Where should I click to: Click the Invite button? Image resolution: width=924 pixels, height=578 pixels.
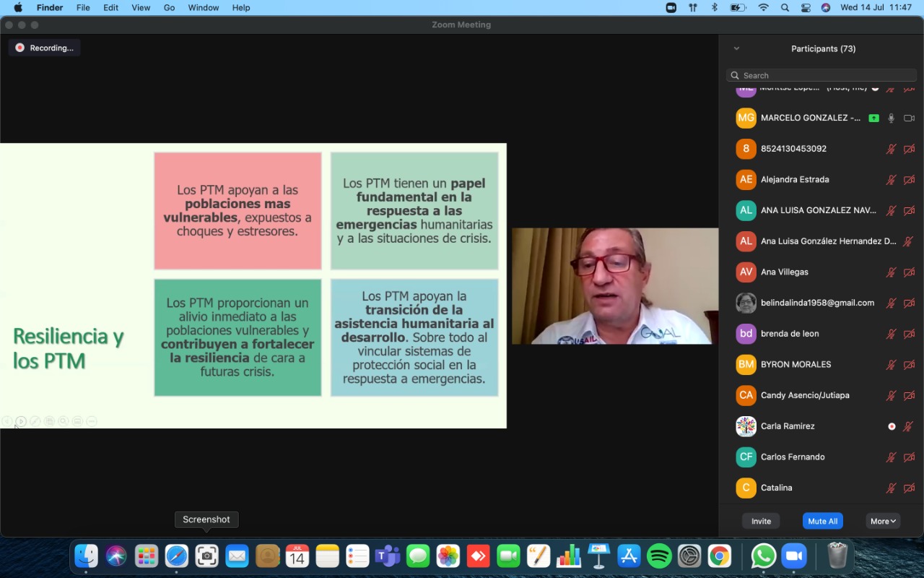(761, 521)
